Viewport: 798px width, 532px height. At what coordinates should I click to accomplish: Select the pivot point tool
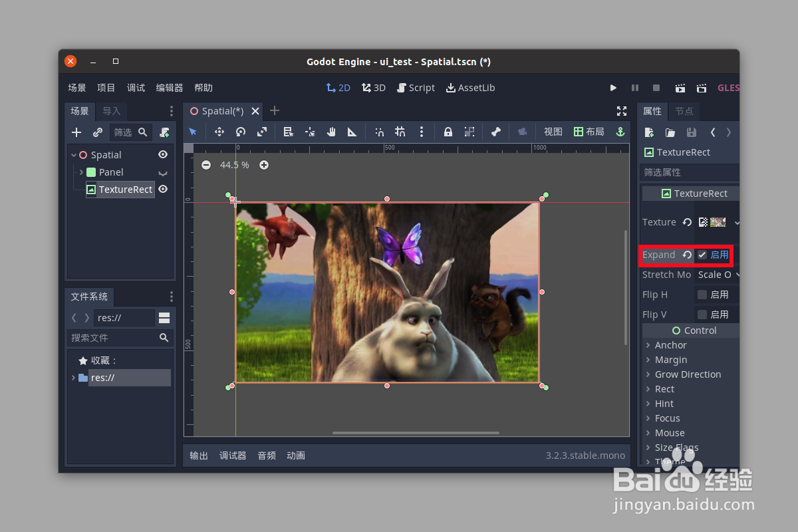(310, 132)
